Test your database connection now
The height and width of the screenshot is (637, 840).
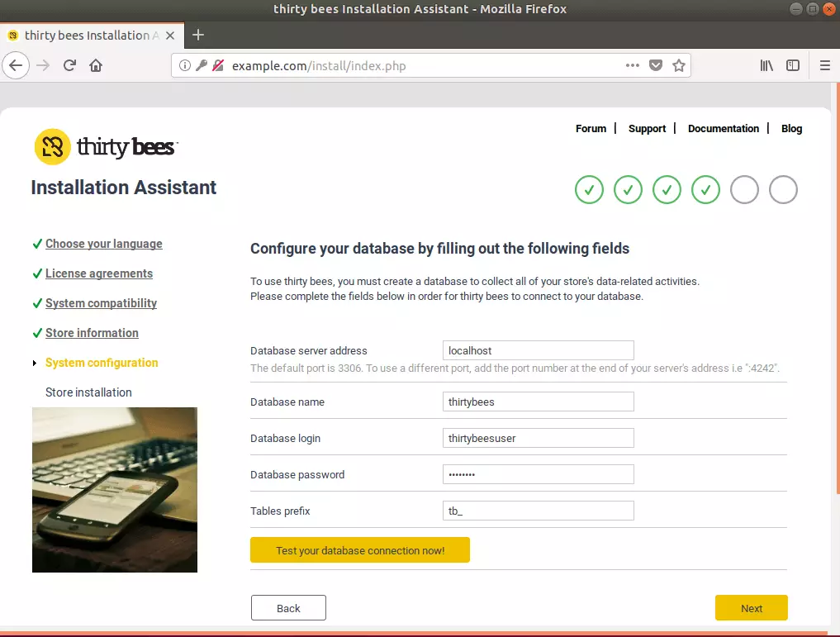[x=360, y=550]
